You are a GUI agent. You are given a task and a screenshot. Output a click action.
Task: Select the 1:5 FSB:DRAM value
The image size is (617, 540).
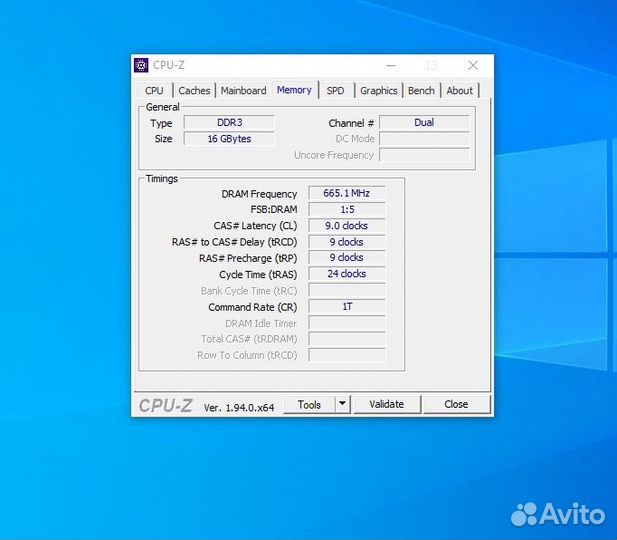point(347,209)
